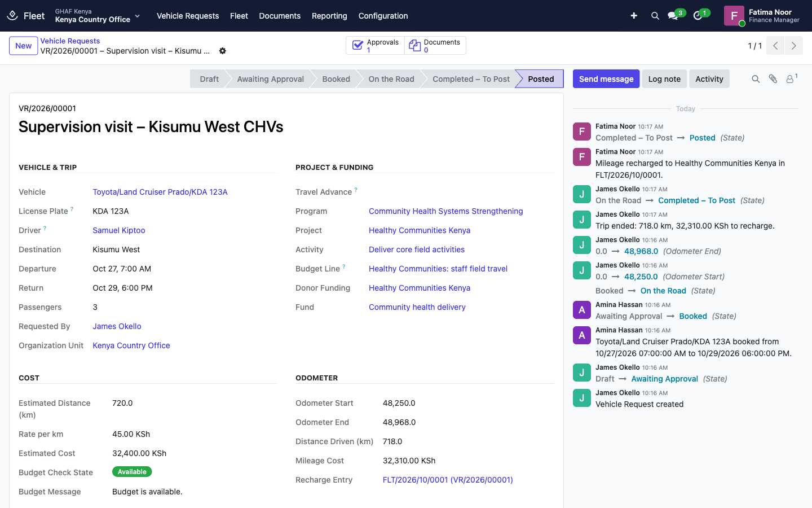Open the Fleet menu
This screenshot has height=508, width=812.
point(239,16)
